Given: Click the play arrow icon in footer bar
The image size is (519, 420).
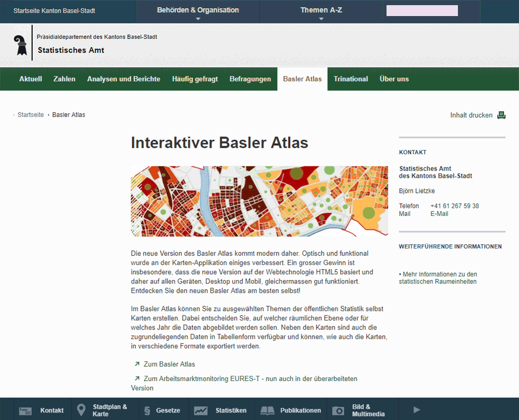Looking at the screenshot, I should [417, 410].
